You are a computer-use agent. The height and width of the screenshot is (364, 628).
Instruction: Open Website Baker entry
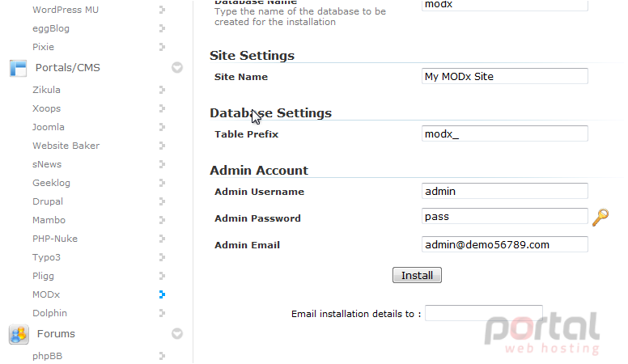click(66, 146)
